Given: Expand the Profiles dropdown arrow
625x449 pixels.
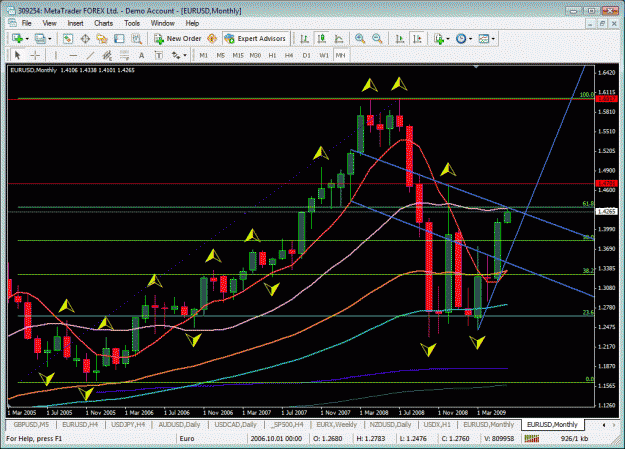Looking at the screenshot, I should point(50,39).
